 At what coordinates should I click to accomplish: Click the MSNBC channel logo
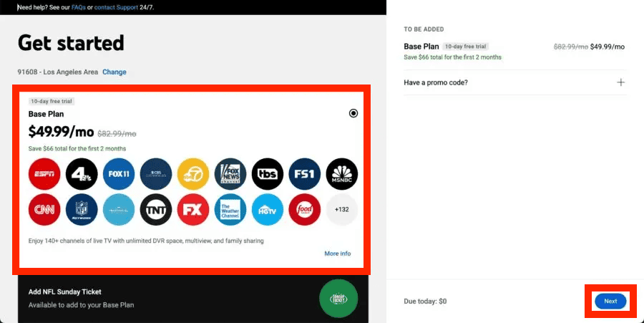pyautogui.click(x=341, y=174)
